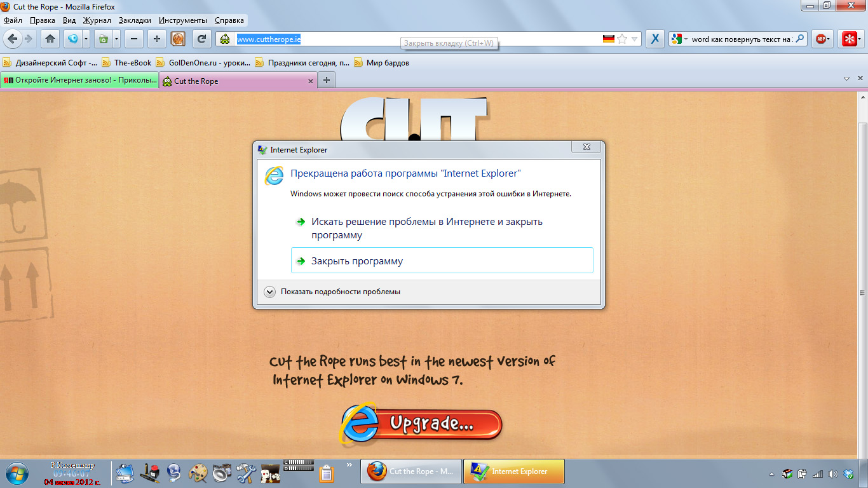Bookmark this page with the star

(x=622, y=39)
